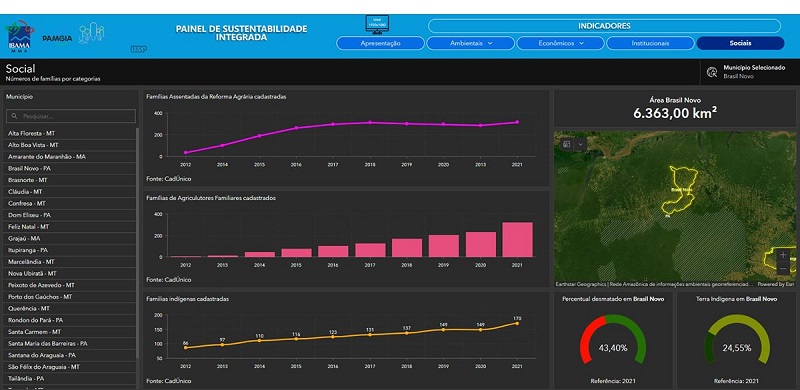Select Brasil Novo - PA
Image resolution: width=800 pixels, height=390 pixels.
(70, 168)
